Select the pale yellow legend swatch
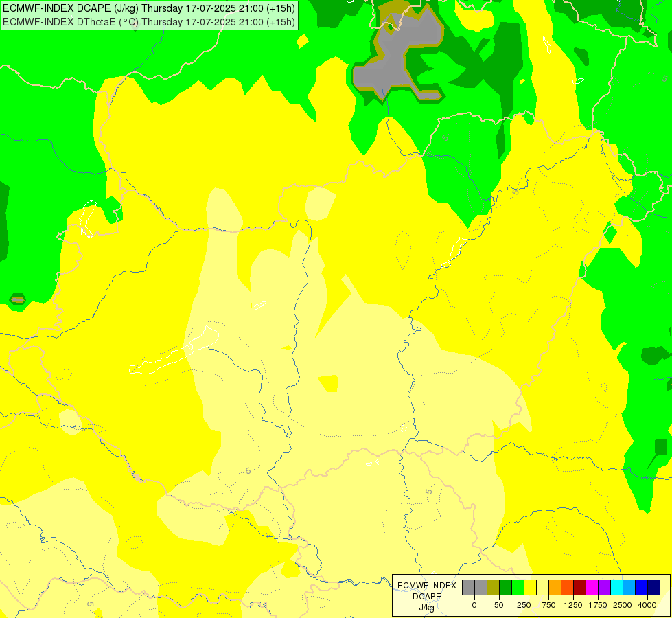Viewport: 672px width, 618px height. tap(542, 587)
